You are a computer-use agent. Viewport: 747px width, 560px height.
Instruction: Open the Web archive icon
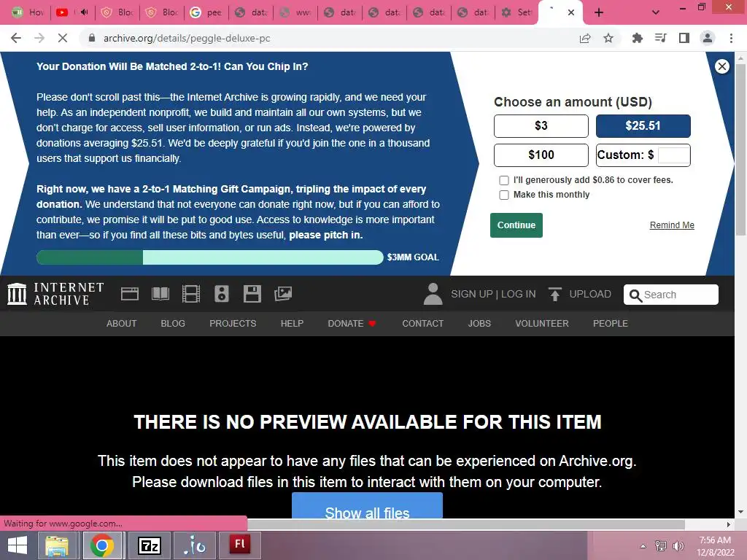point(130,294)
